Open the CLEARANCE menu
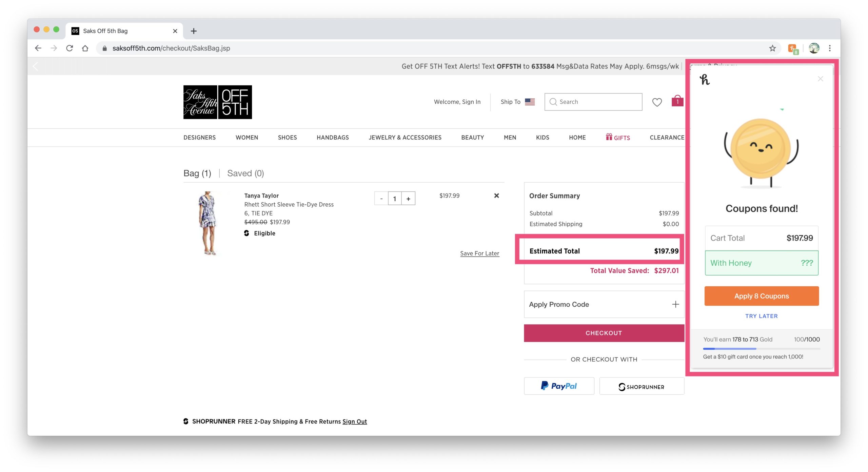868x472 pixels. click(667, 138)
